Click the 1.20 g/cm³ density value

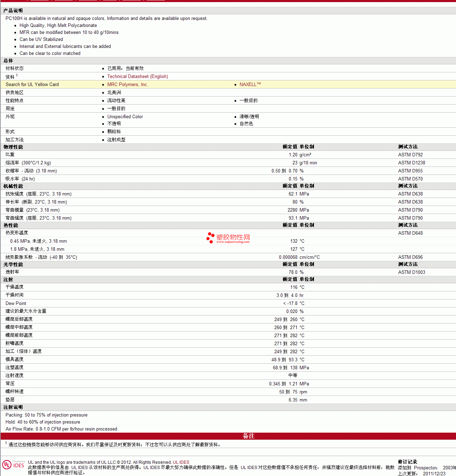(300, 155)
